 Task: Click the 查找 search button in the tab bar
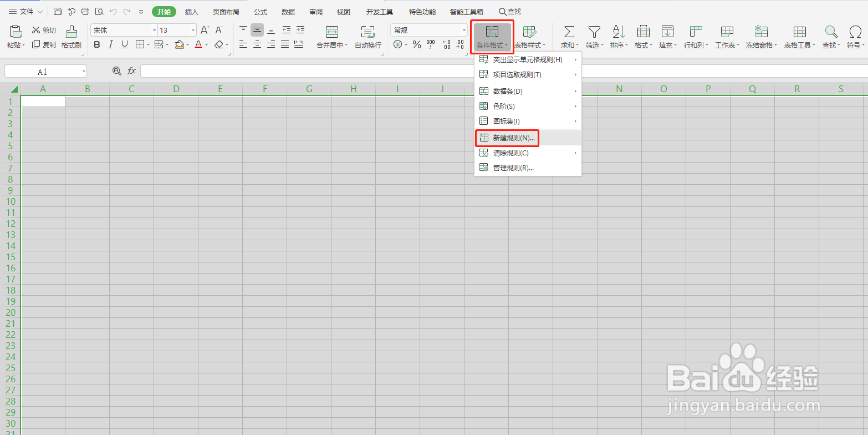(x=510, y=12)
